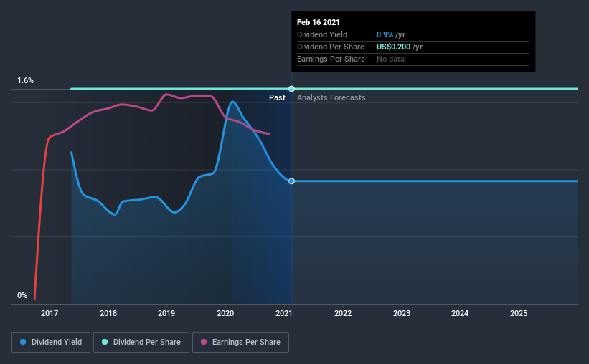Click the blue Dividend Yield legend dot
The image size is (589, 364).
click(x=23, y=342)
